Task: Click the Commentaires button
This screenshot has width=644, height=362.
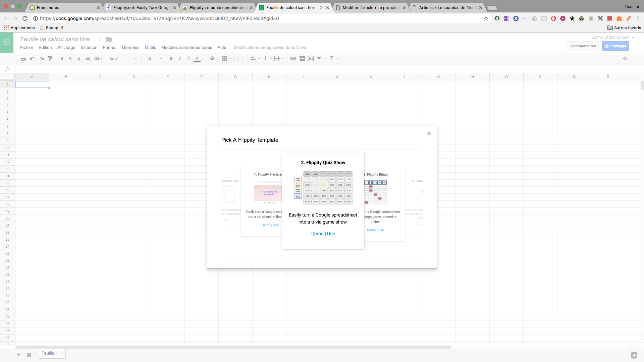Action: 583,46
